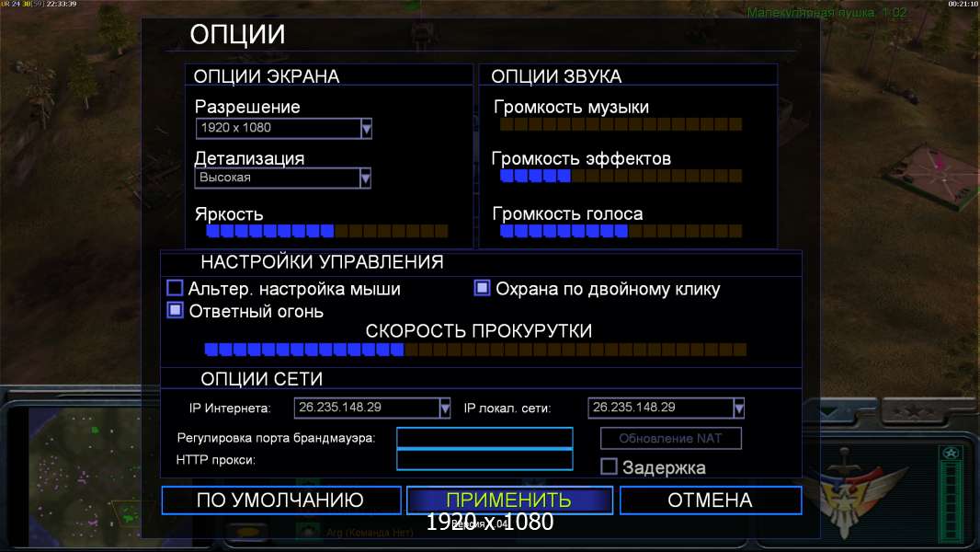
Task: Click the Разрешение label text
Action: pyautogui.click(x=247, y=107)
